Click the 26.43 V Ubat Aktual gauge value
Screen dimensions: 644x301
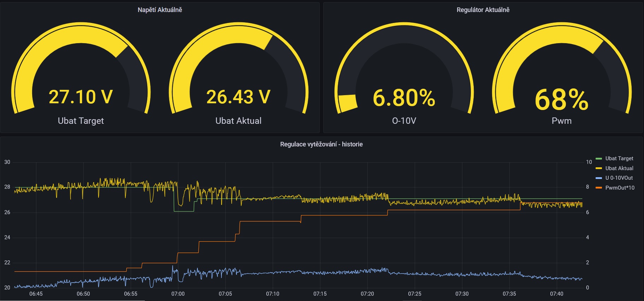pos(238,97)
